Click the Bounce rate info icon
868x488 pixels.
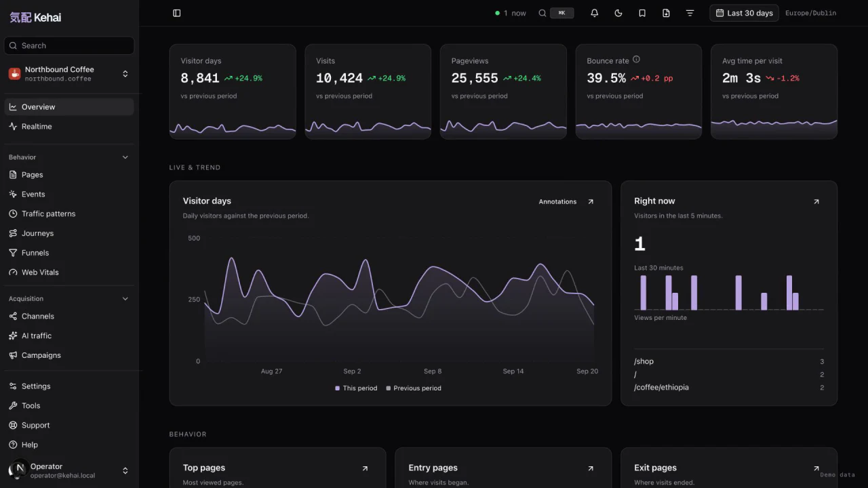pos(636,60)
